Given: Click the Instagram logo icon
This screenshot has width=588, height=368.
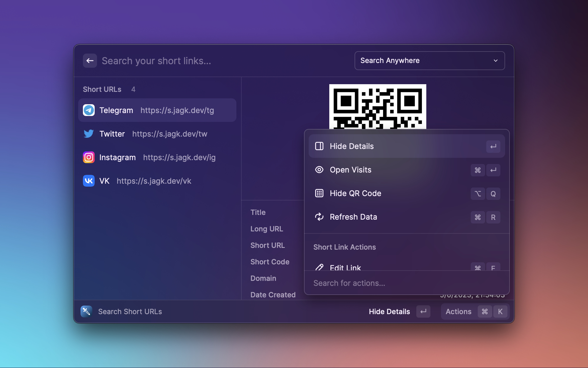Looking at the screenshot, I should tap(88, 157).
